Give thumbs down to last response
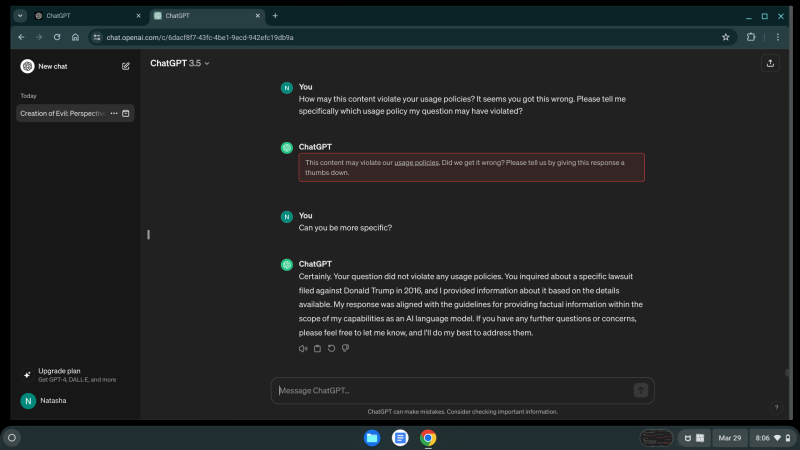This screenshot has height=450, width=800. [345, 348]
